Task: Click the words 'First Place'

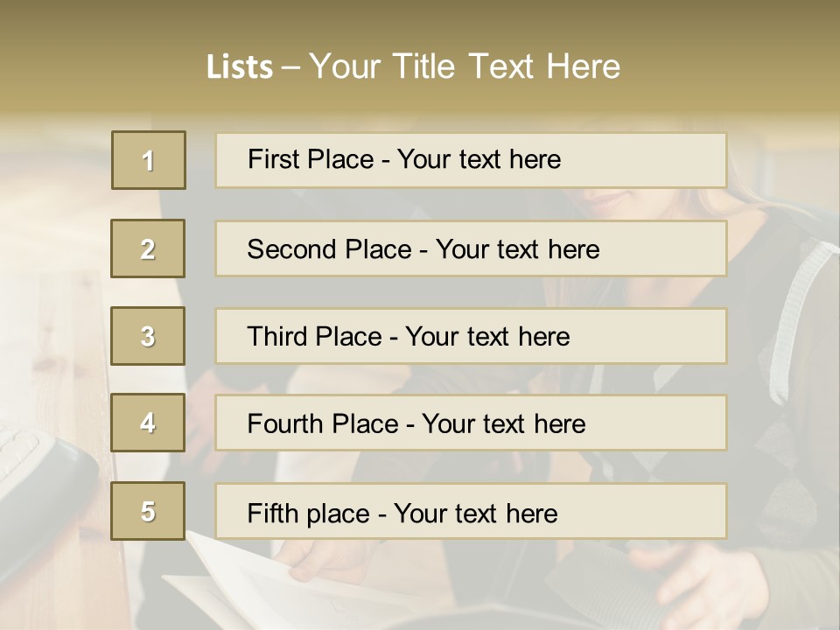Action: pyautogui.click(x=311, y=159)
